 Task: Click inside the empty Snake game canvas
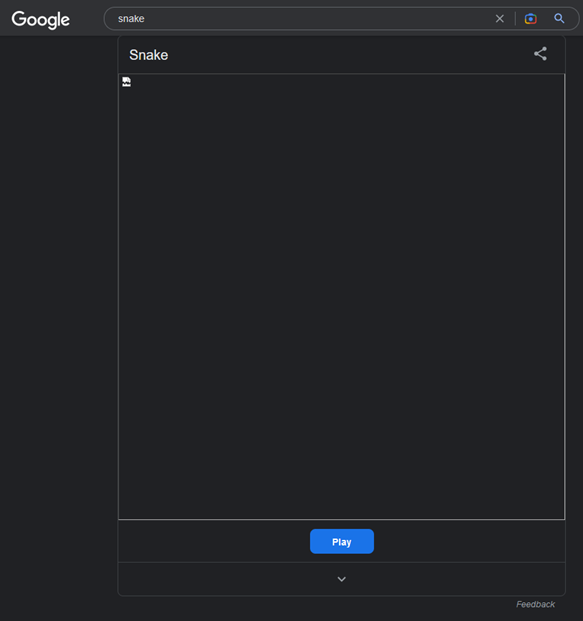click(341, 296)
